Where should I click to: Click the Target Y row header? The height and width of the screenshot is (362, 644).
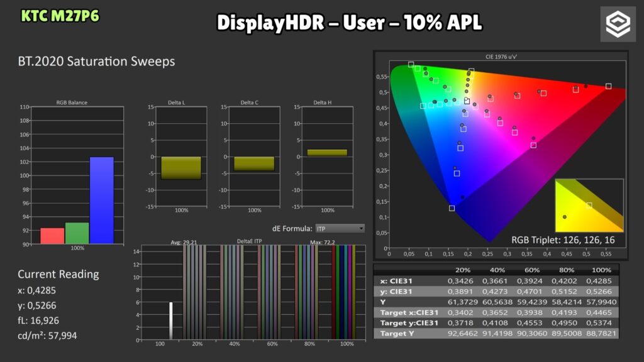click(x=397, y=333)
